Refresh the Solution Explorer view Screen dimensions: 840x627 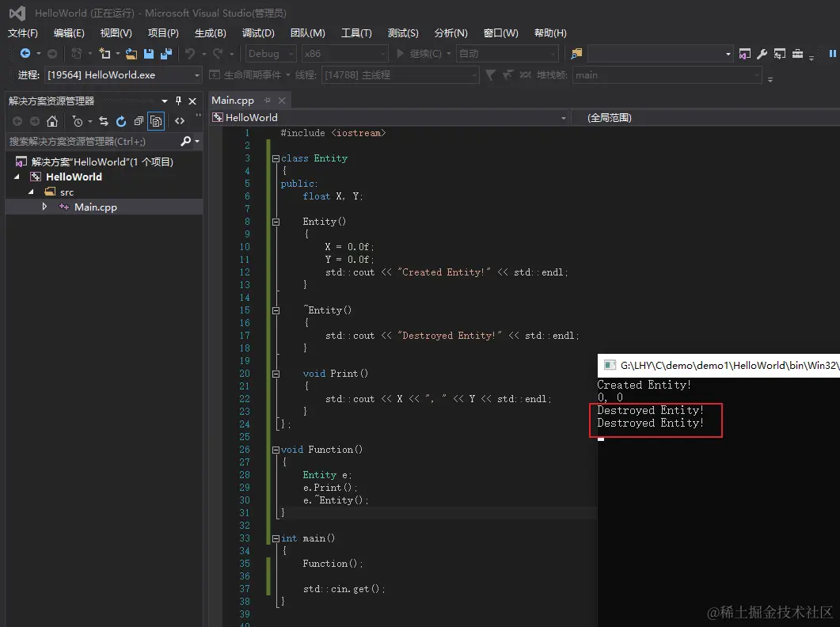pyautogui.click(x=121, y=121)
